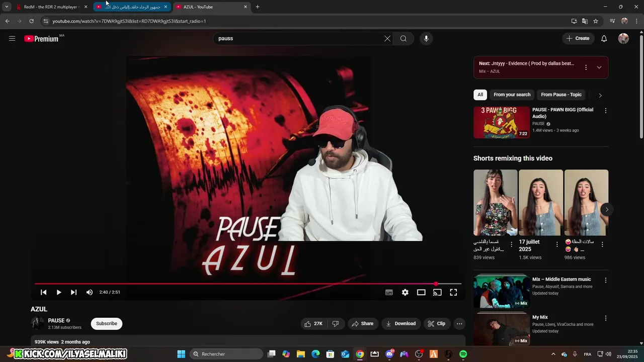Open the Chrome three-dot menu

(636, 21)
